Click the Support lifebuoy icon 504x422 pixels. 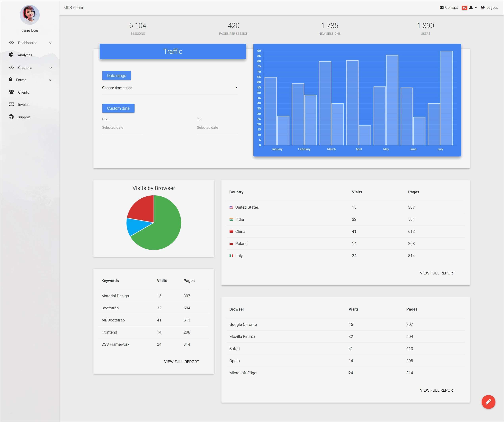tap(11, 117)
